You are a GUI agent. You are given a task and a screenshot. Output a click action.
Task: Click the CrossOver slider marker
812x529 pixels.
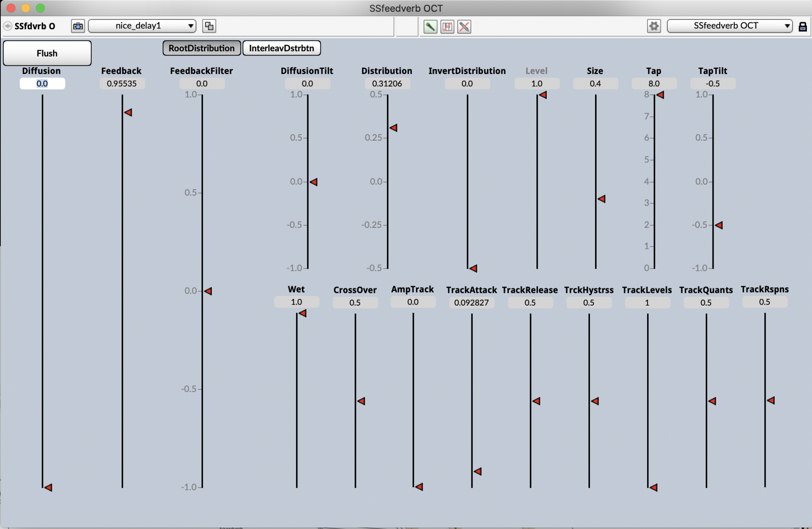coord(361,401)
